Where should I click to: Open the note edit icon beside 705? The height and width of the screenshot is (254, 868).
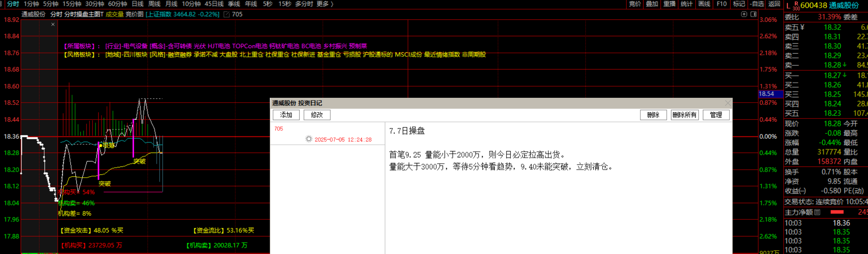point(226,14)
